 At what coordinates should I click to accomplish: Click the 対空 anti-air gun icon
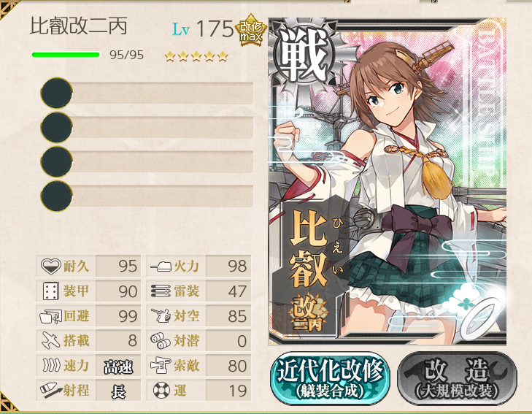[x=161, y=315]
